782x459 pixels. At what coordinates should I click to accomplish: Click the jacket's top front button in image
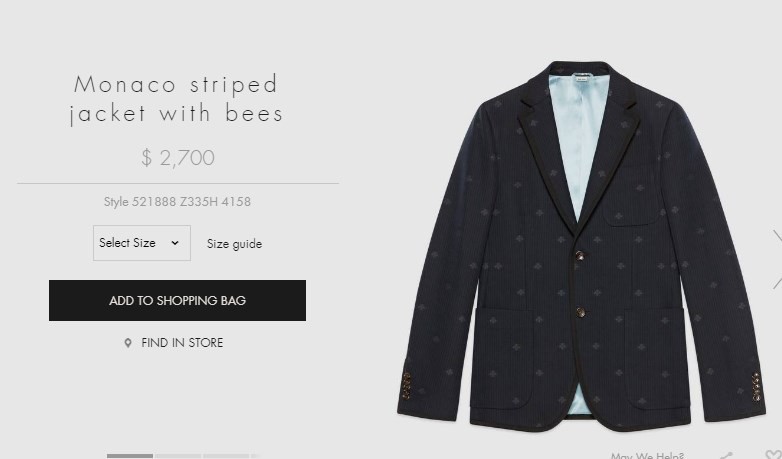tap(580, 256)
